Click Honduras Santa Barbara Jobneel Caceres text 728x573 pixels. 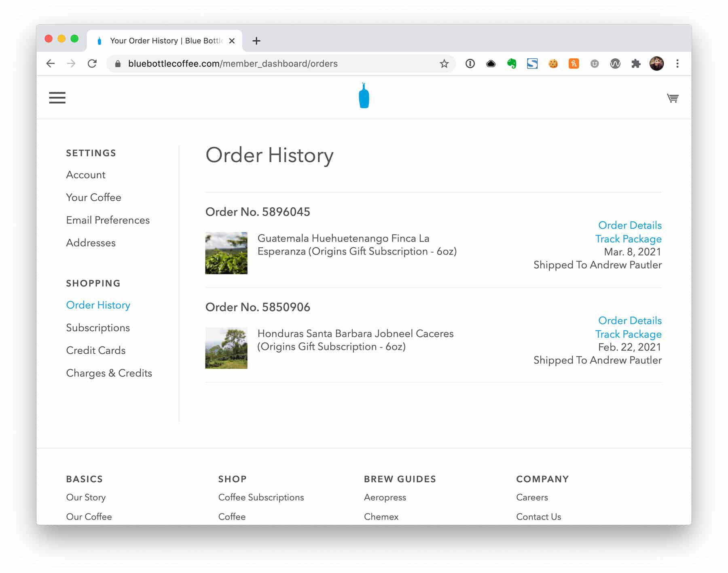point(356,340)
